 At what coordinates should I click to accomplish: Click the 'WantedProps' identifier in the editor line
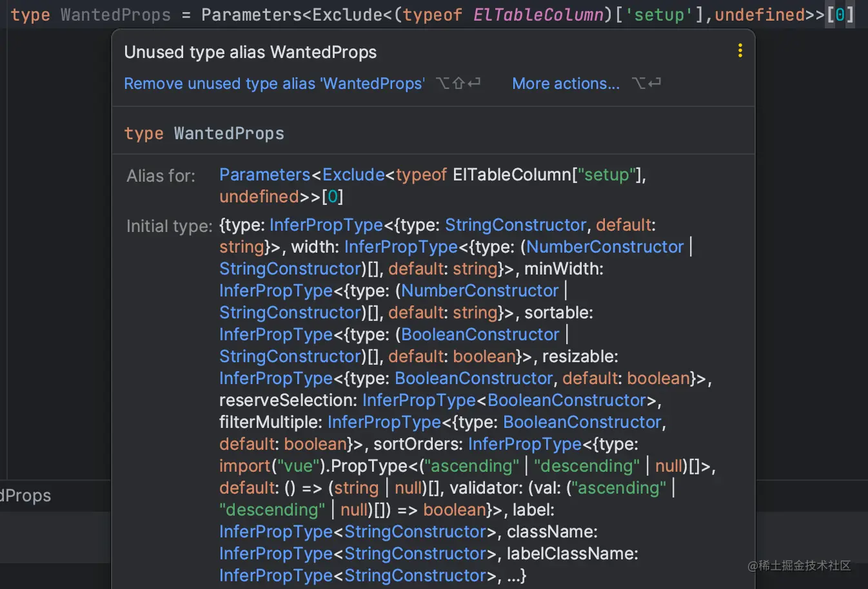click(x=115, y=15)
